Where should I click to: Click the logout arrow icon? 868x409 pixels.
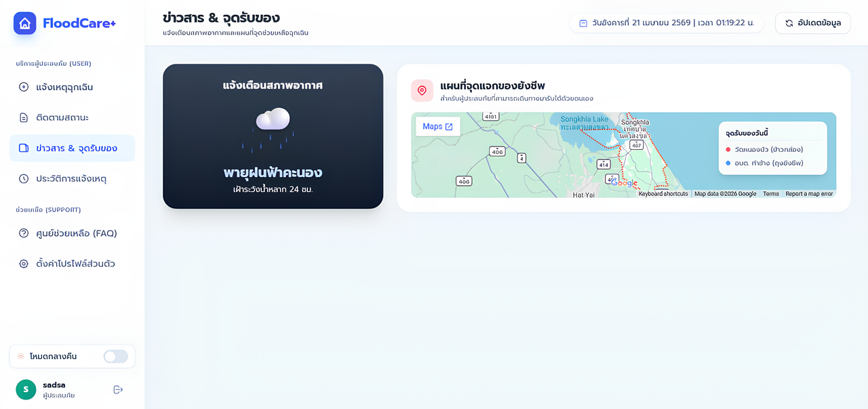(118, 389)
